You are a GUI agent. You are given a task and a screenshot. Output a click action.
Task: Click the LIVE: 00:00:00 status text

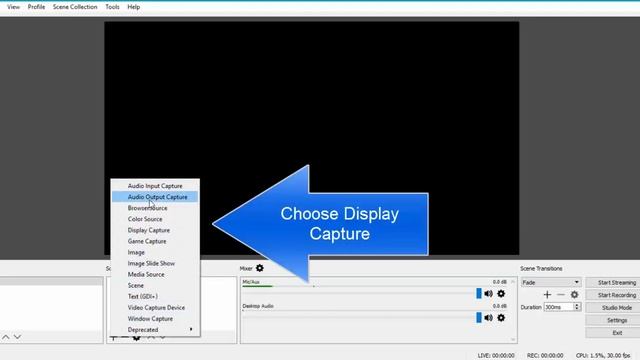(x=496, y=356)
